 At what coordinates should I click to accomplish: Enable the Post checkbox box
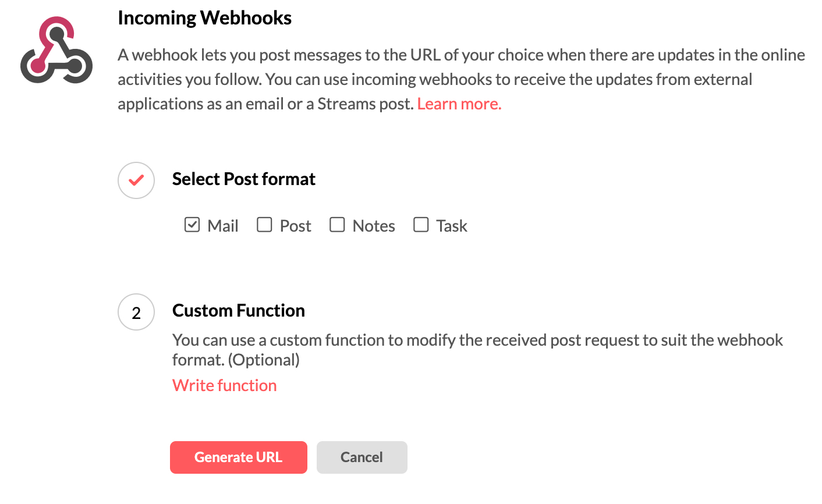click(x=264, y=225)
